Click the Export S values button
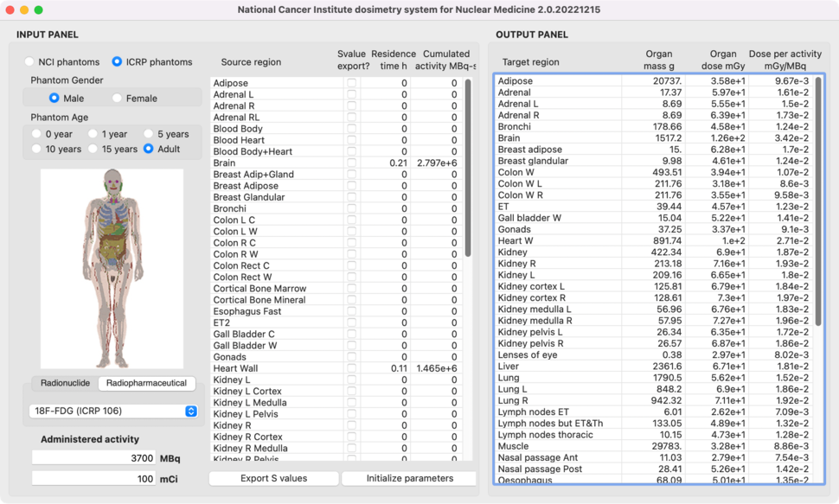 272,478
